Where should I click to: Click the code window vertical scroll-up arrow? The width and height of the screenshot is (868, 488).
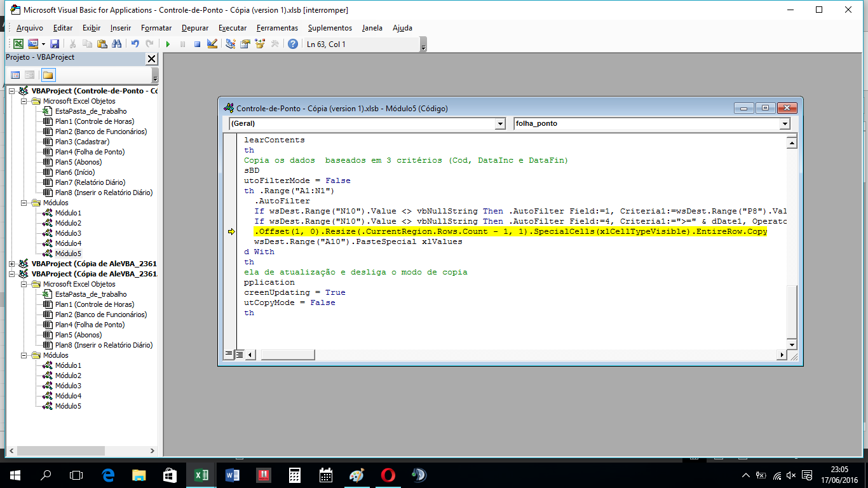point(792,143)
